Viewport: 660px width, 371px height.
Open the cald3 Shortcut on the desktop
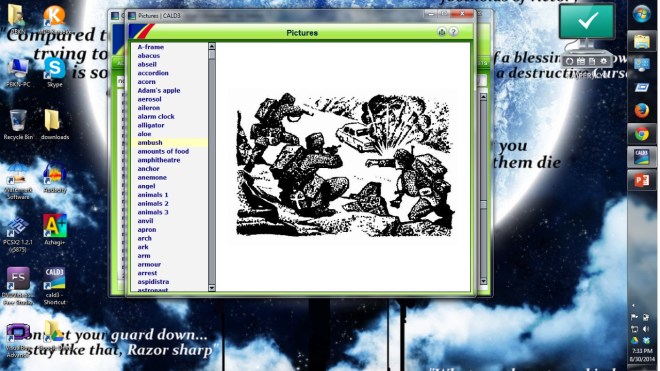click(54, 286)
